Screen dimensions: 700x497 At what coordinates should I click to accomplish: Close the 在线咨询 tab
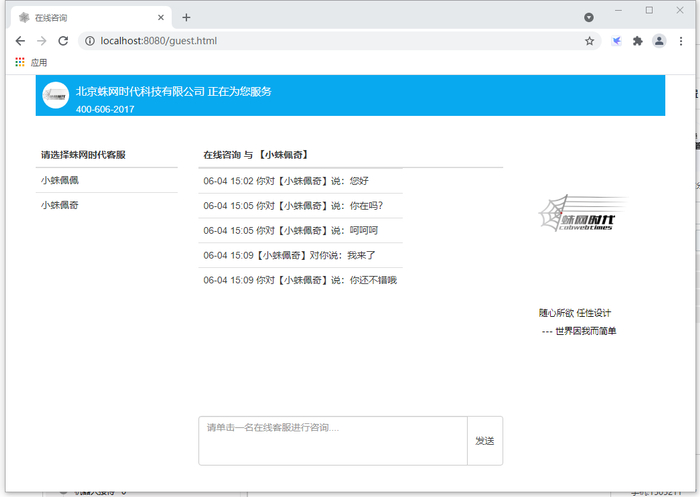[x=161, y=17]
